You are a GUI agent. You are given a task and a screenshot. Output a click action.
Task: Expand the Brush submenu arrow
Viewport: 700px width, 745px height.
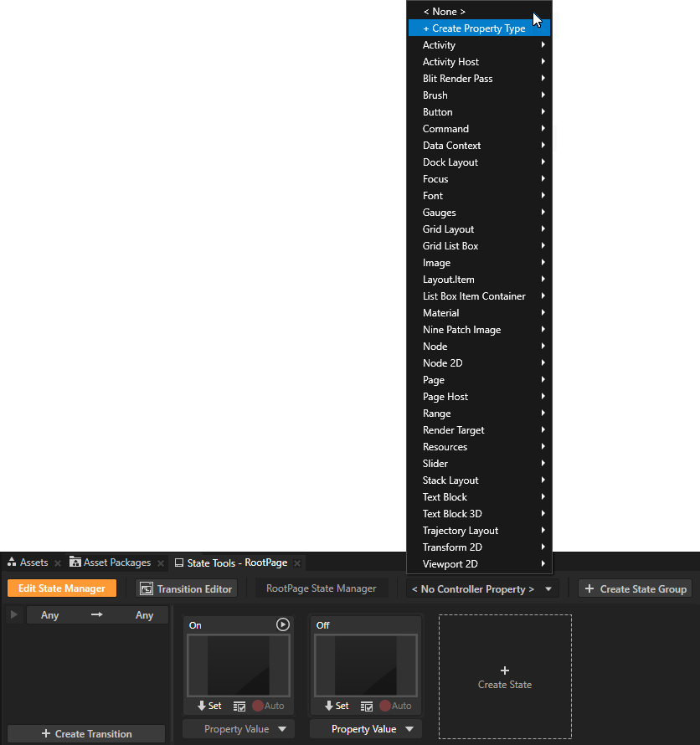click(545, 95)
